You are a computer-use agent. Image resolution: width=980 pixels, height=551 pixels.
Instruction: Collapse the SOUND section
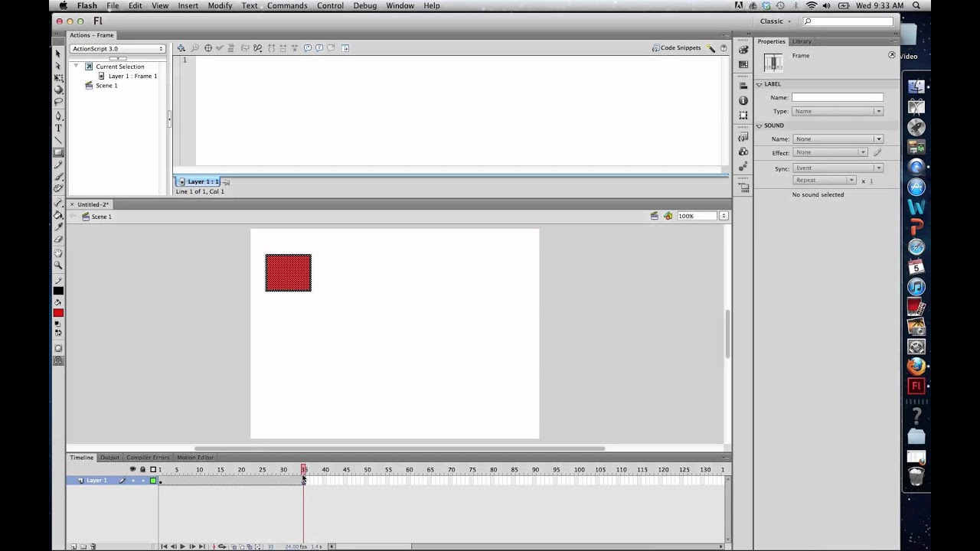tap(759, 126)
